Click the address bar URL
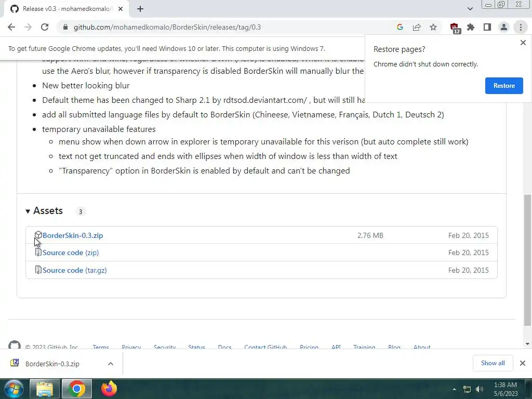The image size is (532, 399). click(x=167, y=27)
